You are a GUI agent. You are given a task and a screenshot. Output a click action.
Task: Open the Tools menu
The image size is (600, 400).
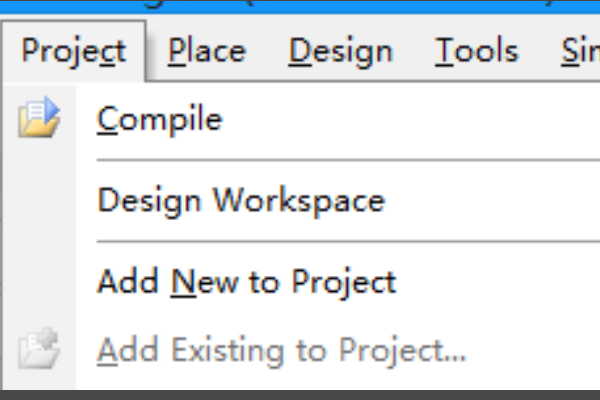click(x=477, y=51)
